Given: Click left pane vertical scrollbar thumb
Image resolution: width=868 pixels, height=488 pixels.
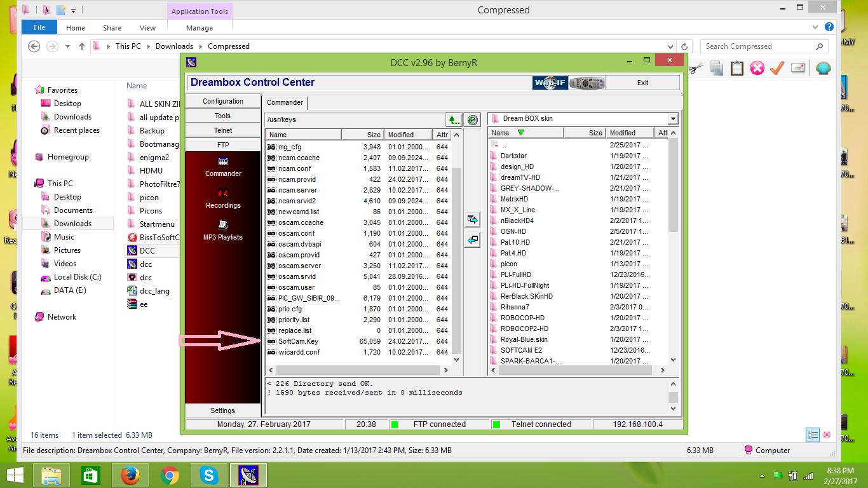Looking at the screenshot, I should (456, 259).
